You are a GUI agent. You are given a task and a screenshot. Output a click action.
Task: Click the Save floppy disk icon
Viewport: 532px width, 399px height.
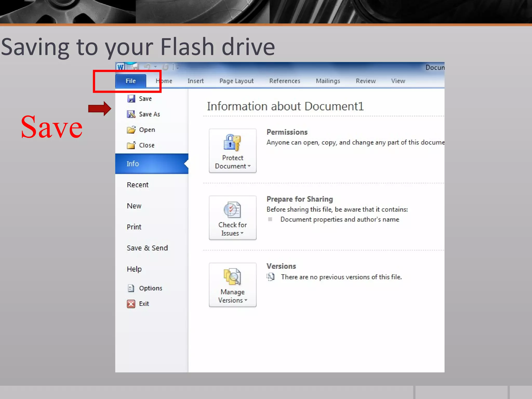(x=131, y=99)
